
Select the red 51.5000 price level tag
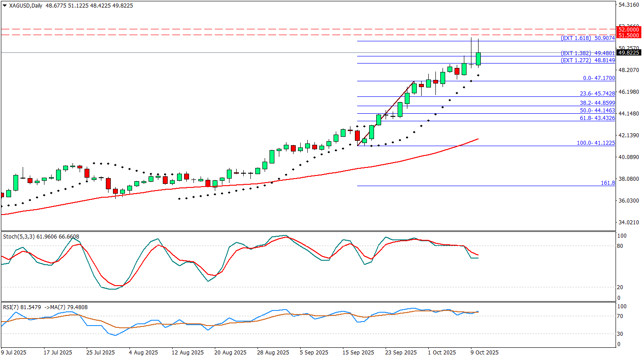tap(628, 35)
